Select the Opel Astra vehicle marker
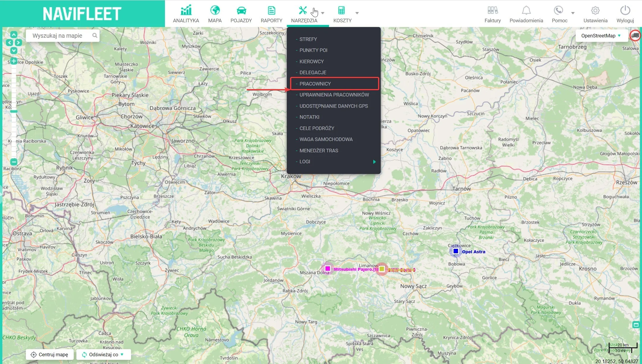 (456, 251)
